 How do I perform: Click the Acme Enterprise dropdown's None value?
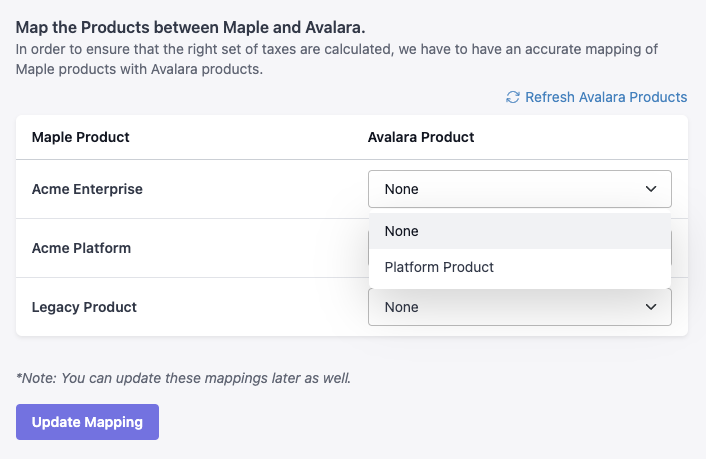point(402,189)
